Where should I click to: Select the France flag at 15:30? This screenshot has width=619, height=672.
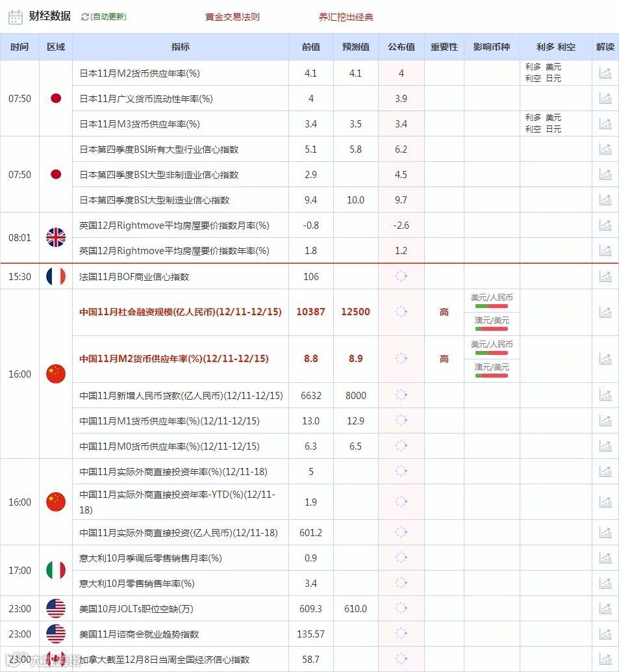[56, 276]
